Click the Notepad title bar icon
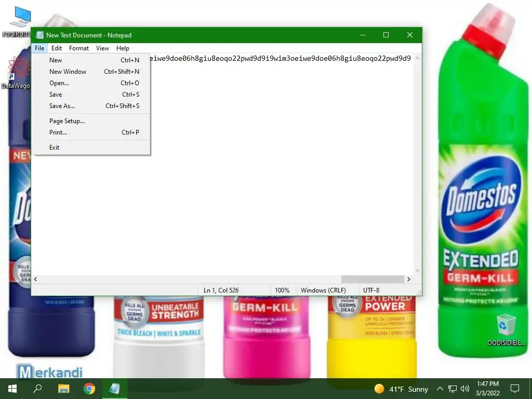This screenshot has height=399, width=532. tap(39, 35)
